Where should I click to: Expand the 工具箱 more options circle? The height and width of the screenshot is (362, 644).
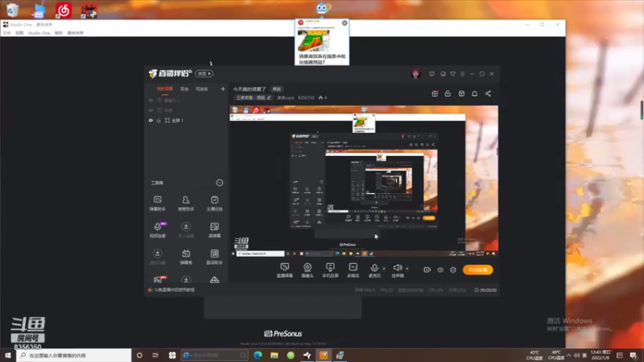[220, 183]
